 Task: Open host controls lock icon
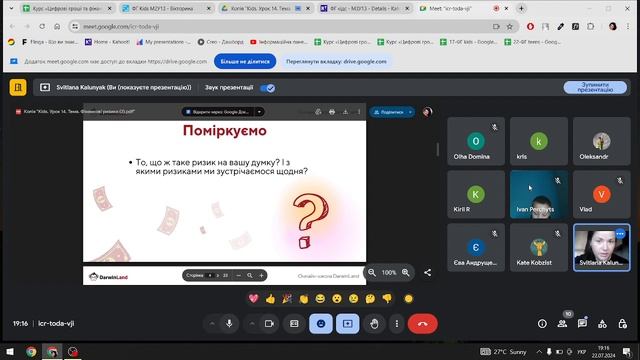622,324
